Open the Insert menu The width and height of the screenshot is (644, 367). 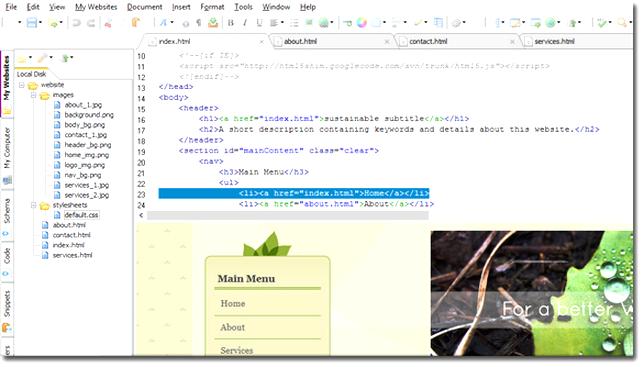(x=181, y=7)
